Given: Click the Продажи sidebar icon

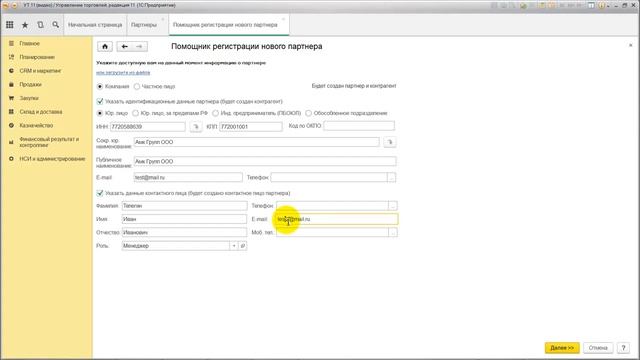Looking at the screenshot, I should coord(11,84).
